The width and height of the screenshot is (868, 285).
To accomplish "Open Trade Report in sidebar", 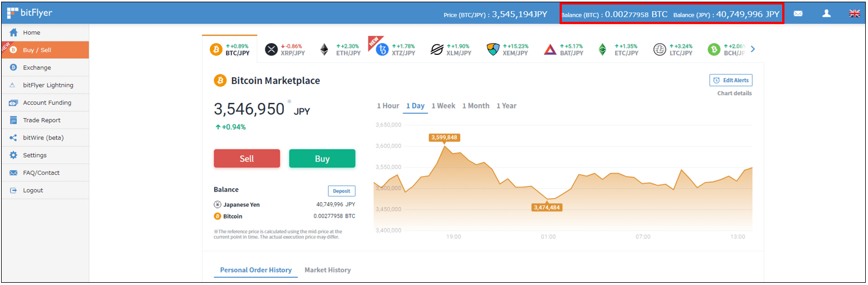I will (x=45, y=120).
